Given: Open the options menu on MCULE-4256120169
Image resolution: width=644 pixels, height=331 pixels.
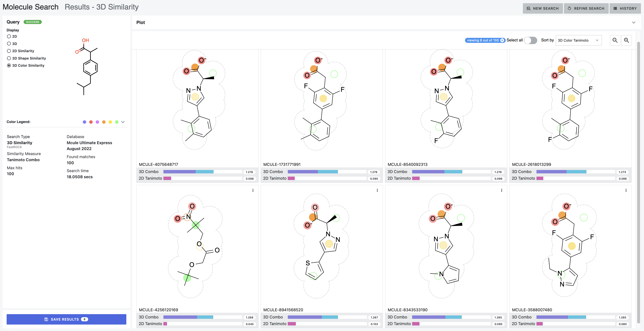Looking at the screenshot, I should 253,190.
